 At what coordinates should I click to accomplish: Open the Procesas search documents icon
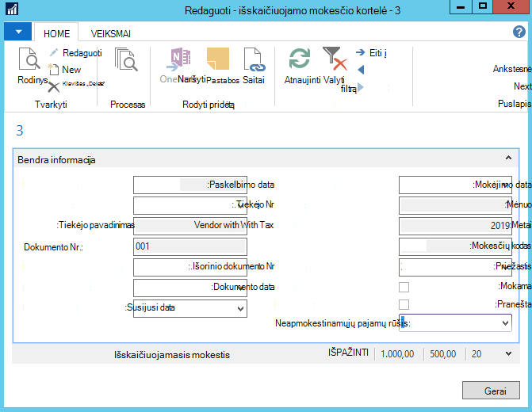(126, 59)
